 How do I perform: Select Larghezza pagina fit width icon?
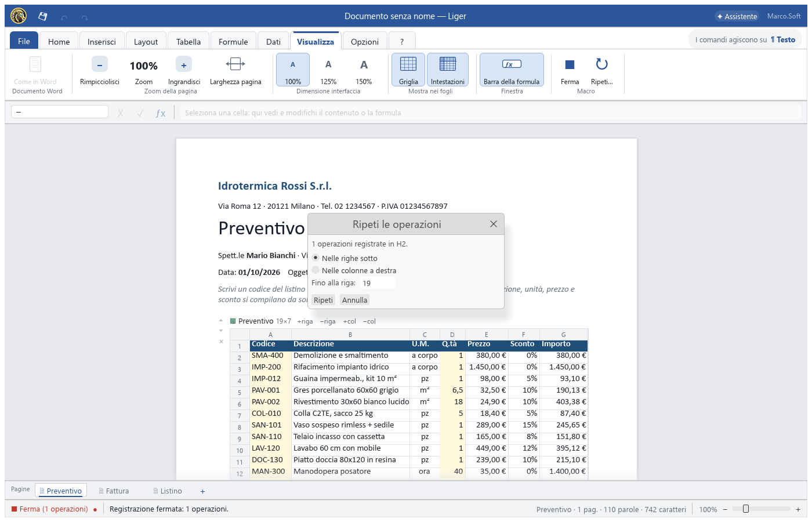[x=235, y=64]
